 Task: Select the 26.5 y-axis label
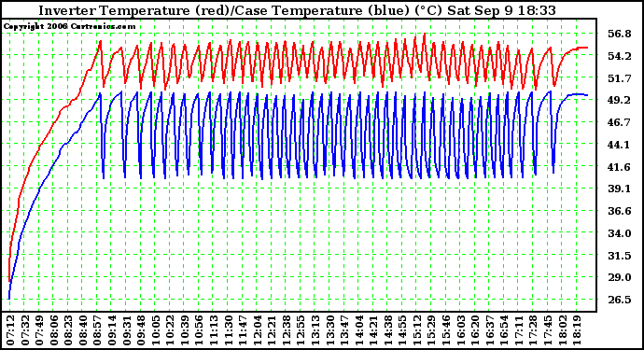(x=620, y=300)
